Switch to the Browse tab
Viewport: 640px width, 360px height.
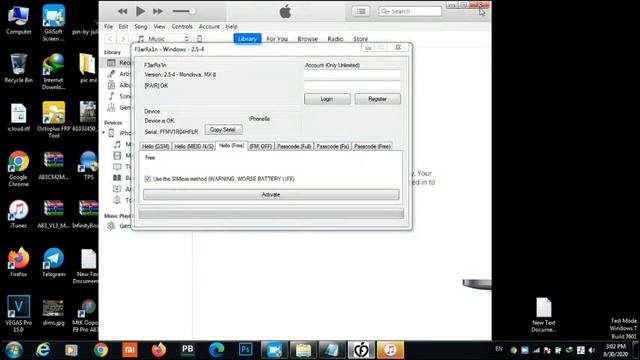[x=307, y=39]
